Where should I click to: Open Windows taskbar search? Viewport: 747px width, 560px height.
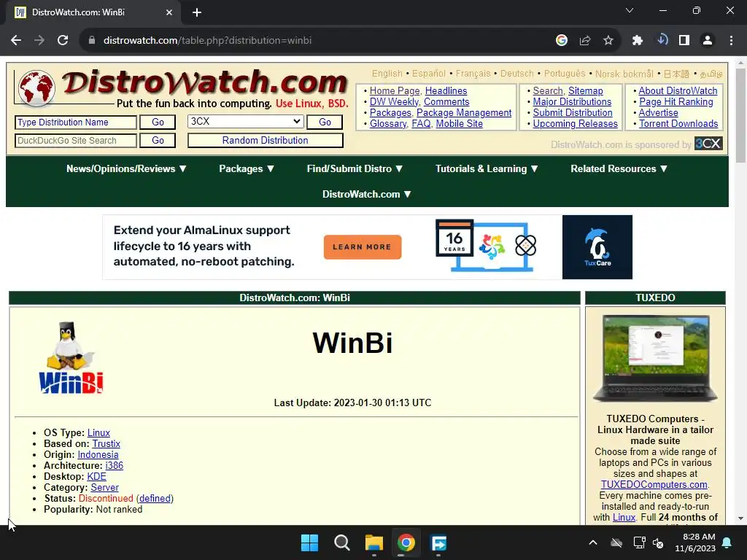point(342,542)
